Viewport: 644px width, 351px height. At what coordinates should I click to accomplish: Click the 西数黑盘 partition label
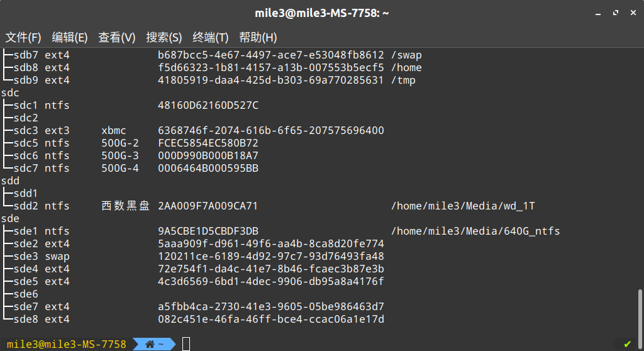point(125,206)
